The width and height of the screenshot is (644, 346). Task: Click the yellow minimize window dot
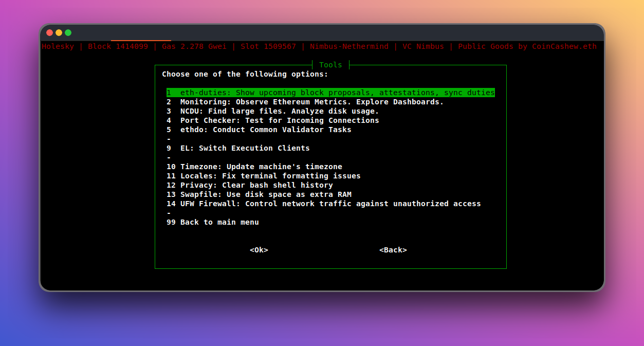pos(59,32)
